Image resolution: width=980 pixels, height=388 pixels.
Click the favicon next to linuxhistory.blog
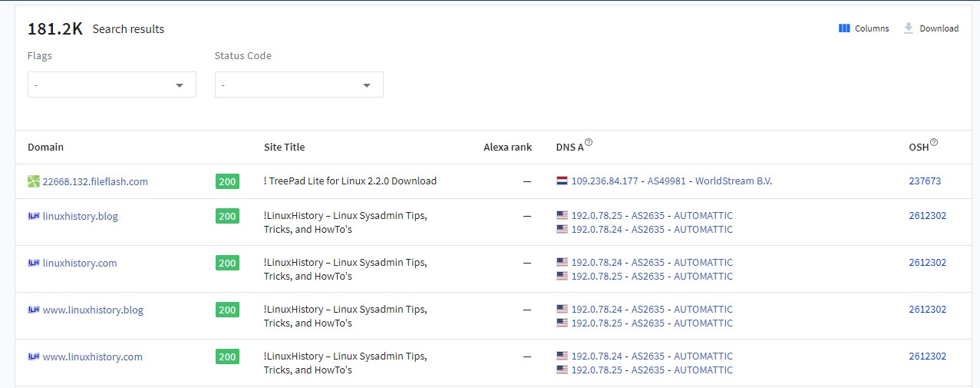(x=33, y=217)
